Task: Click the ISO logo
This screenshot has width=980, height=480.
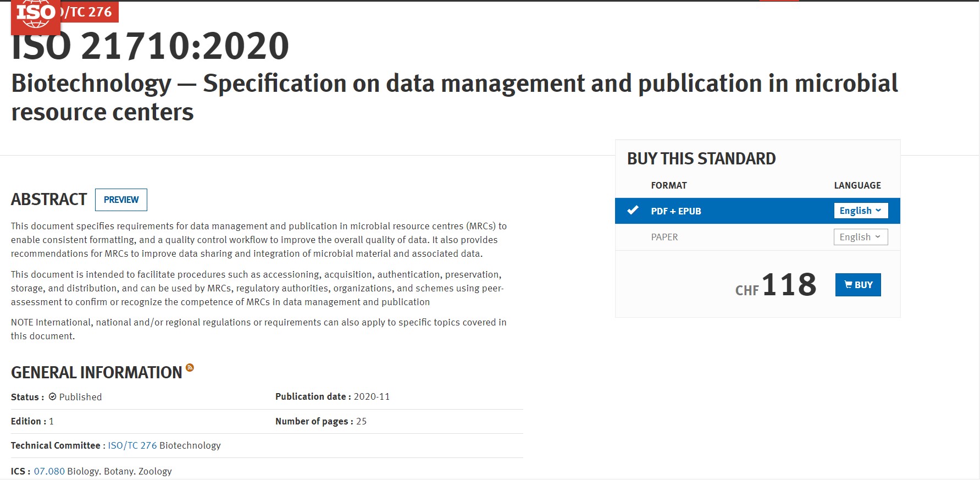Action: tap(35, 14)
